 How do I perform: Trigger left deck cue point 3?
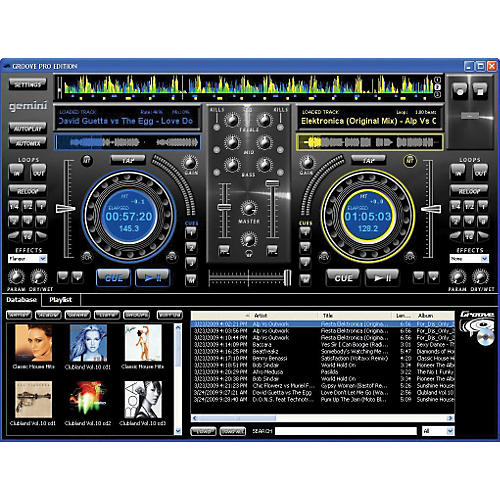pos(191,263)
